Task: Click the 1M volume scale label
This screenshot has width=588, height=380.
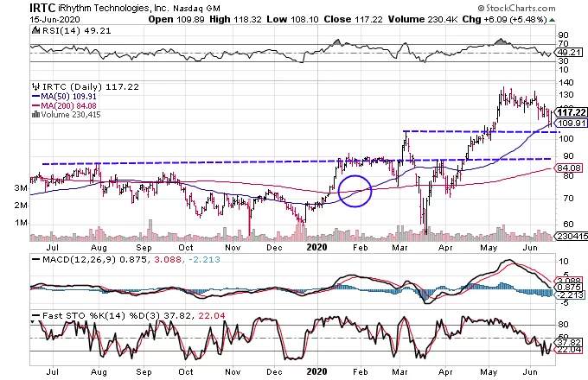Action: (21, 223)
